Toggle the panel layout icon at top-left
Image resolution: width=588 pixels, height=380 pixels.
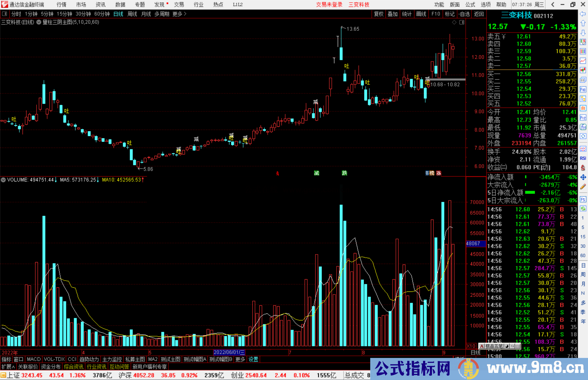point(5,14)
